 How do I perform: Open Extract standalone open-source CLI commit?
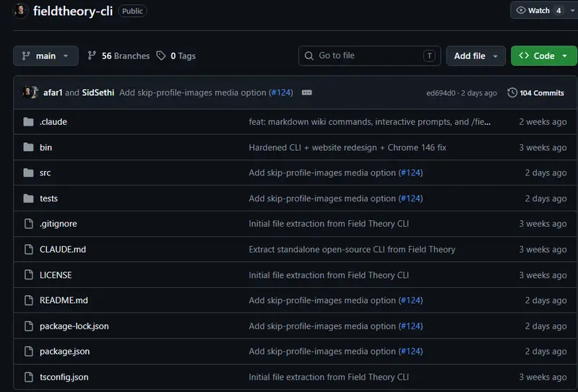pyautogui.click(x=352, y=249)
